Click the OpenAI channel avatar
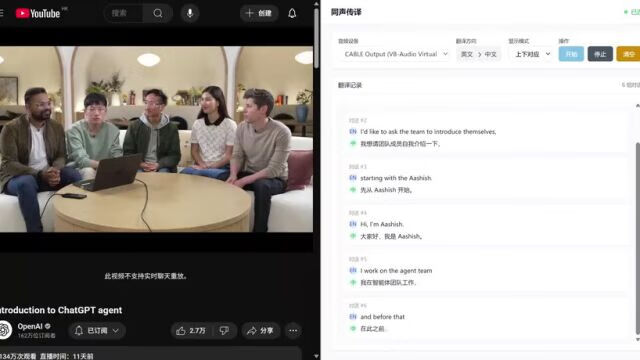Viewport: 640px width, 360px height. coord(5,330)
